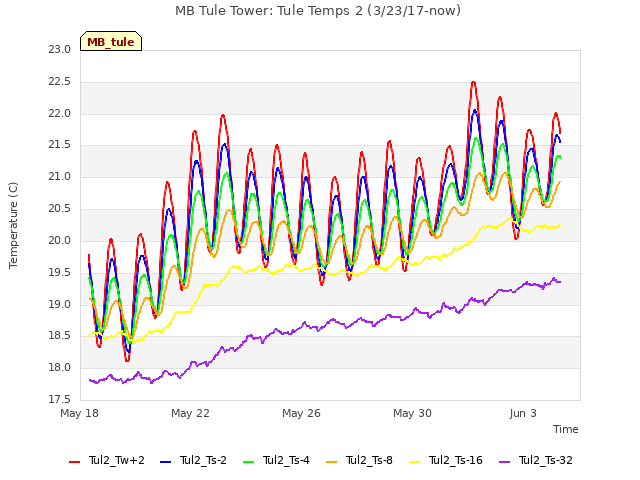
Task: Click the Time axis label
Action: click(x=566, y=429)
